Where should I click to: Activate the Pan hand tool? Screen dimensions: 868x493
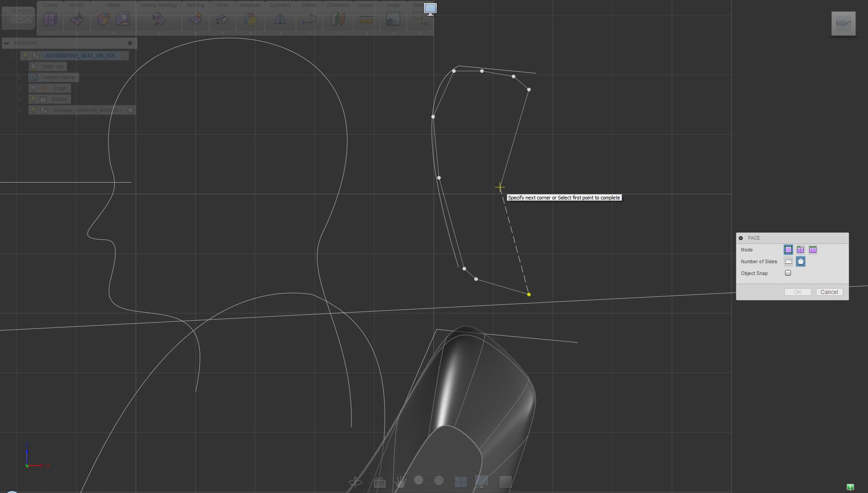coord(400,482)
